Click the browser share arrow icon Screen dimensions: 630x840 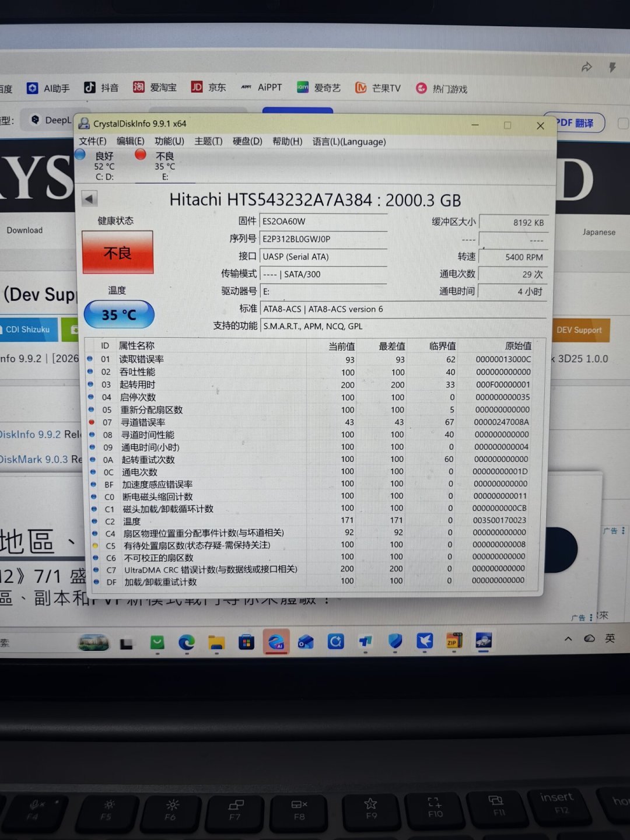[x=586, y=68]
